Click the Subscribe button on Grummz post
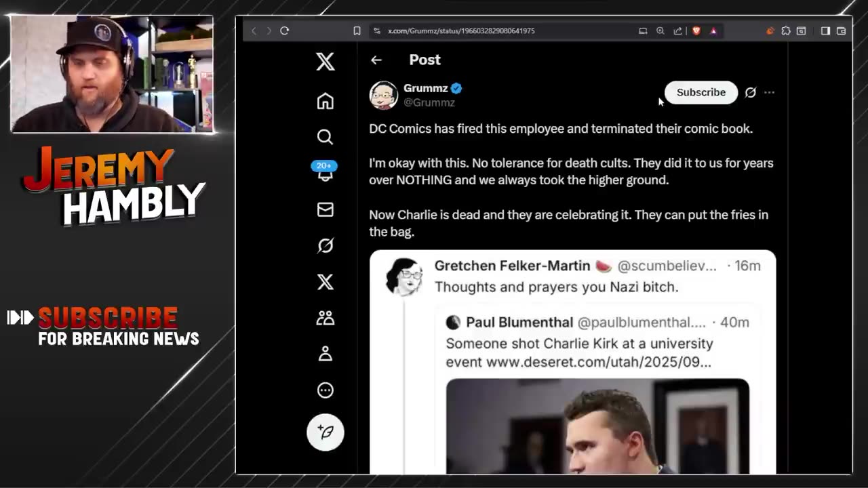The image size is (868, 488). pyautogui.click(x=701, y=92)
